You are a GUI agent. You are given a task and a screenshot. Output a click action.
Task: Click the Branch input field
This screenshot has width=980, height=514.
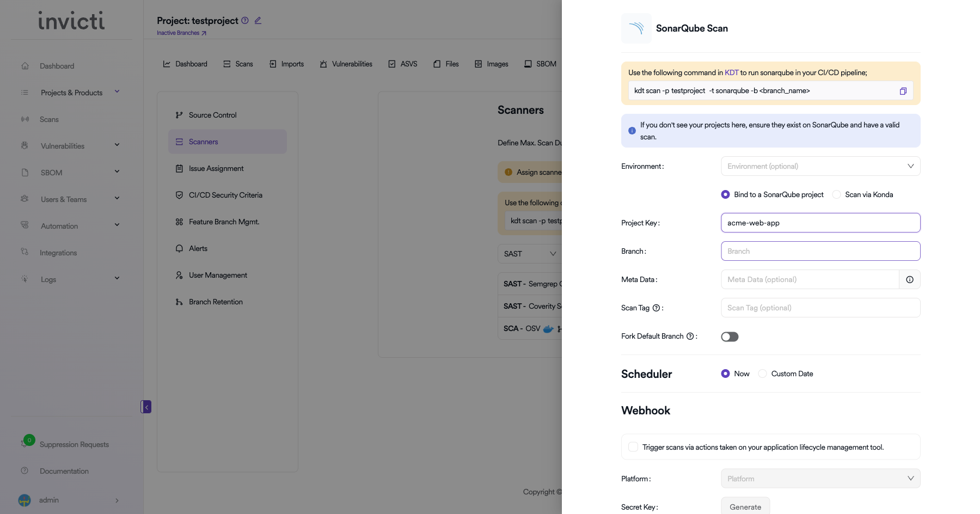820,251
